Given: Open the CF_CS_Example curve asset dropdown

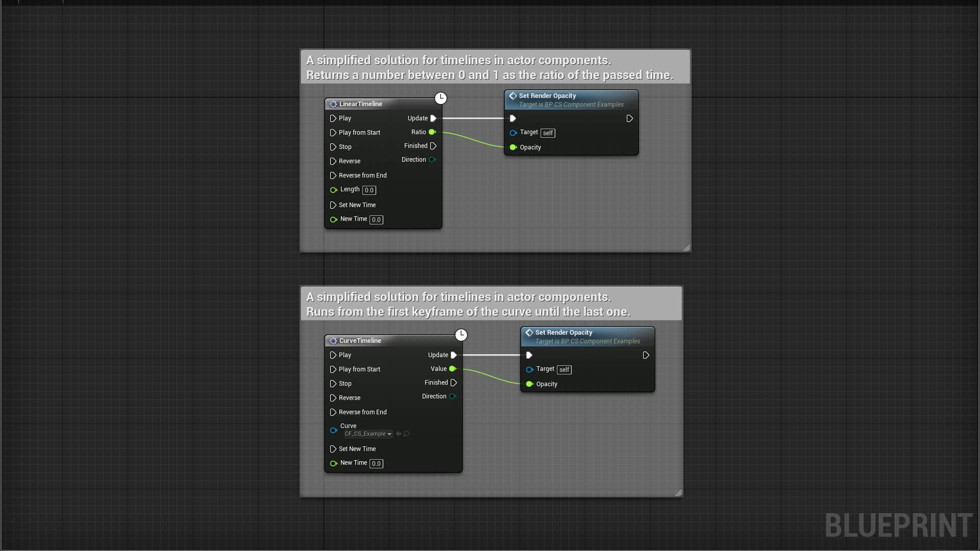Looking at the screenshot, I should pos(367,434).
